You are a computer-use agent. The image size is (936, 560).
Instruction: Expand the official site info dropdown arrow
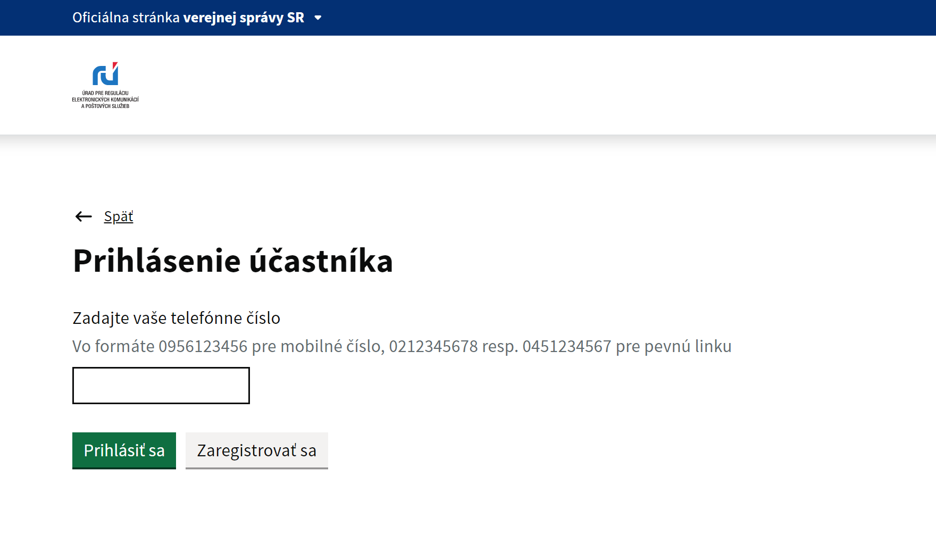pyautogui.click(x=318, y=18)
